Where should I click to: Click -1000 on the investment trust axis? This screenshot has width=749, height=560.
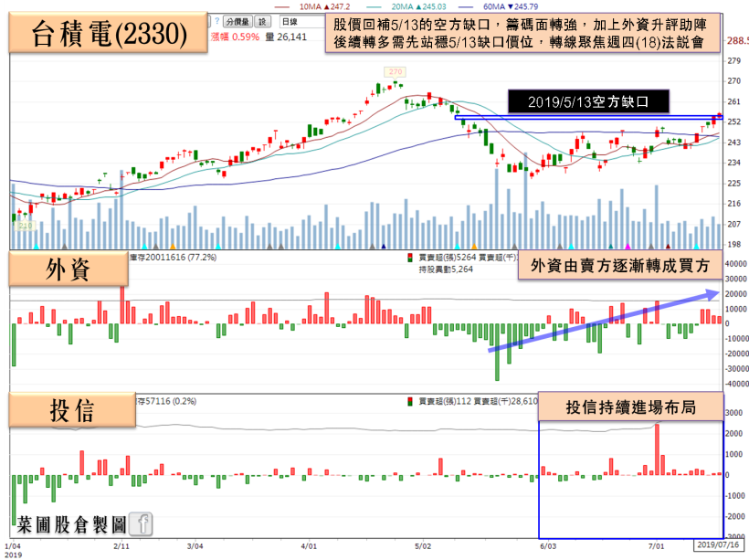coord(733,496)
